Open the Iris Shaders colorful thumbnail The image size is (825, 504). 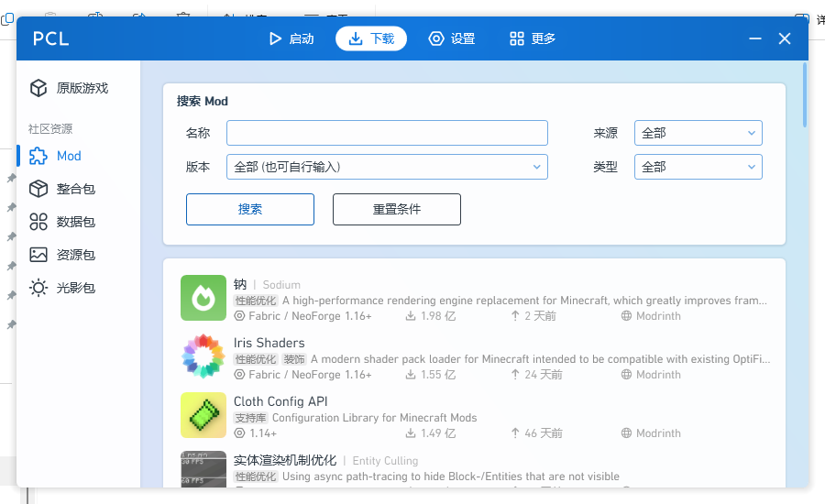coord(203,356)
